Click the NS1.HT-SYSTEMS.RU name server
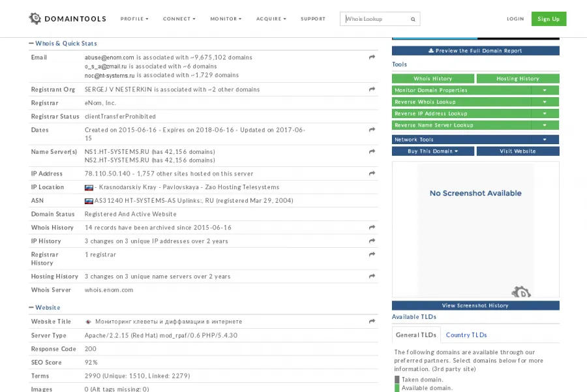587x392 pixels. (x=117, y=151)
